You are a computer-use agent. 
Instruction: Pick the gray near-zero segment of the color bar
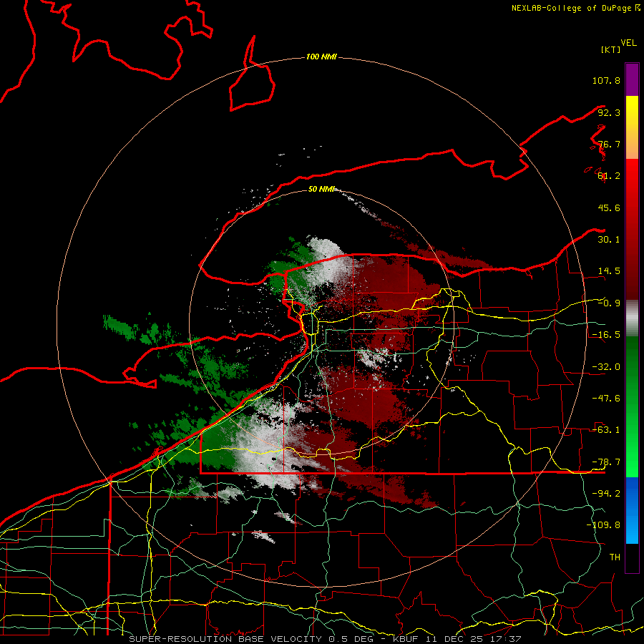coord(632,318)
